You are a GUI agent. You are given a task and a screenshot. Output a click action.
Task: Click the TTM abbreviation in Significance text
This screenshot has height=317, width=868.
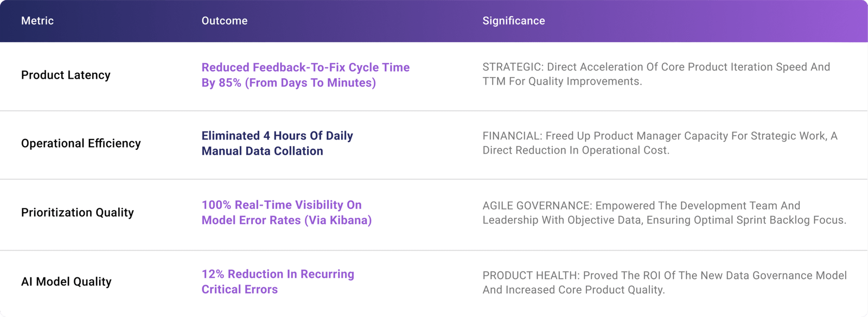coord(494,81)
